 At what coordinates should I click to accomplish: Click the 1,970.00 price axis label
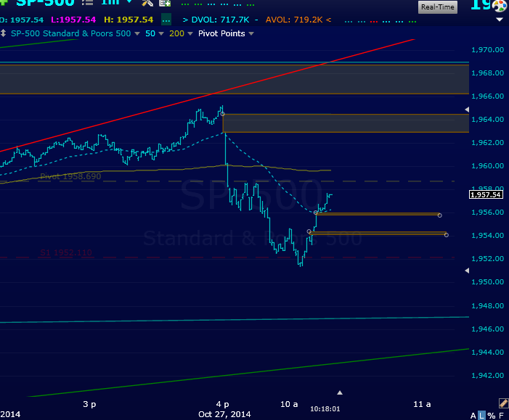click(487, 49)
